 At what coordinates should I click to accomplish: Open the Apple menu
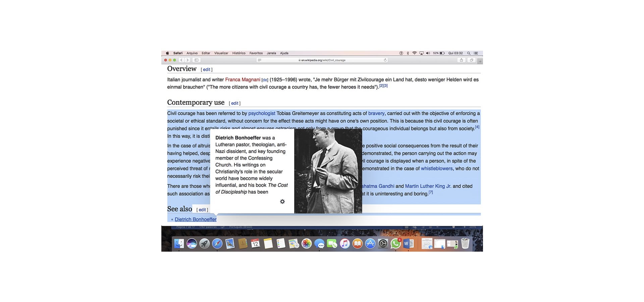[x=167, y=53]
